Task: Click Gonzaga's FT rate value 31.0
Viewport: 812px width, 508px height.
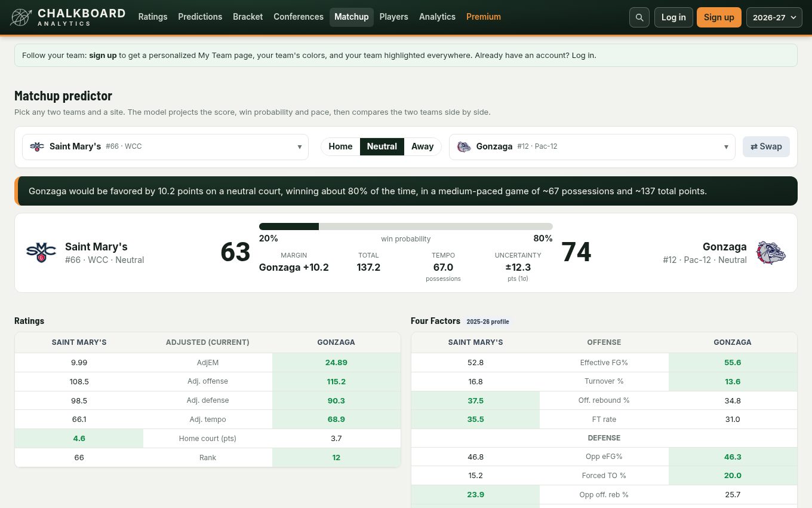Action: point(733,420)
